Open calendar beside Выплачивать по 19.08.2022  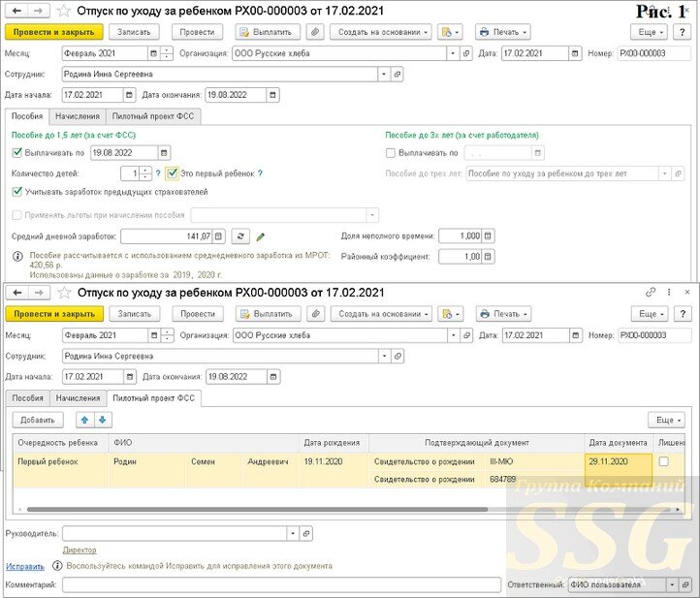164,152
